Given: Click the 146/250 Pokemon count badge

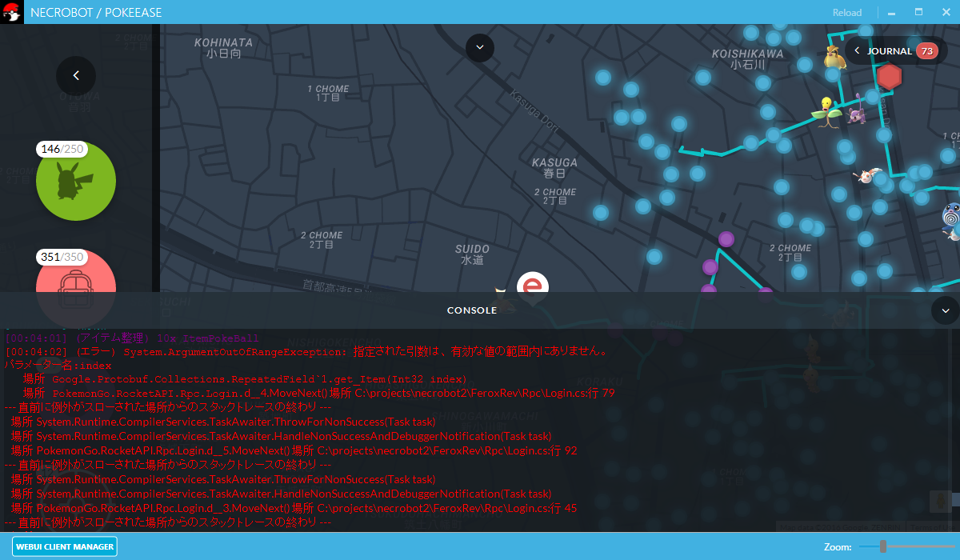Looking at the screenshot, I should point(62,150).
